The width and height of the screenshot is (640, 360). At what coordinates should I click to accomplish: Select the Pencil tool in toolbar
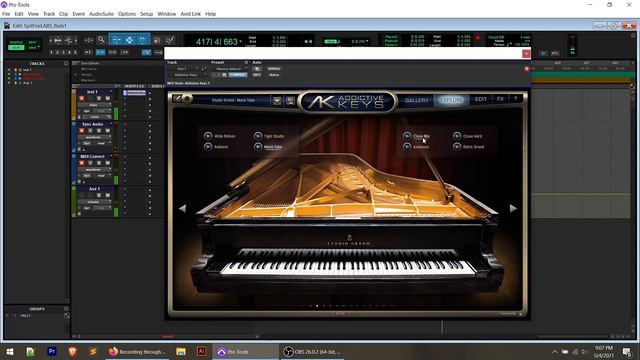[x=170, y=40]
